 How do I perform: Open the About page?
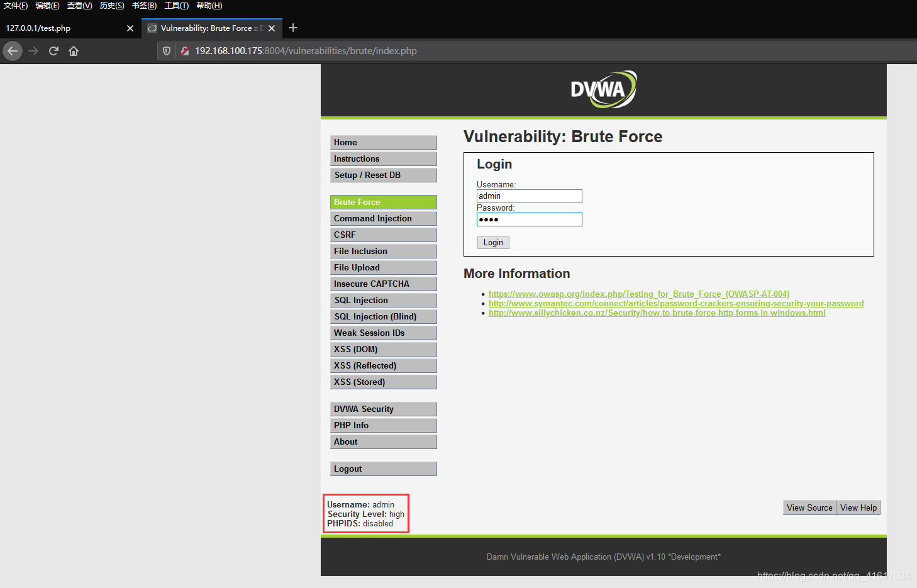[x=384, y=441]
